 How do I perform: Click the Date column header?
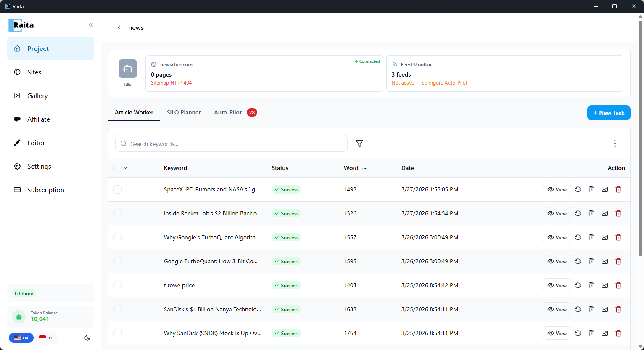[407, 168]
